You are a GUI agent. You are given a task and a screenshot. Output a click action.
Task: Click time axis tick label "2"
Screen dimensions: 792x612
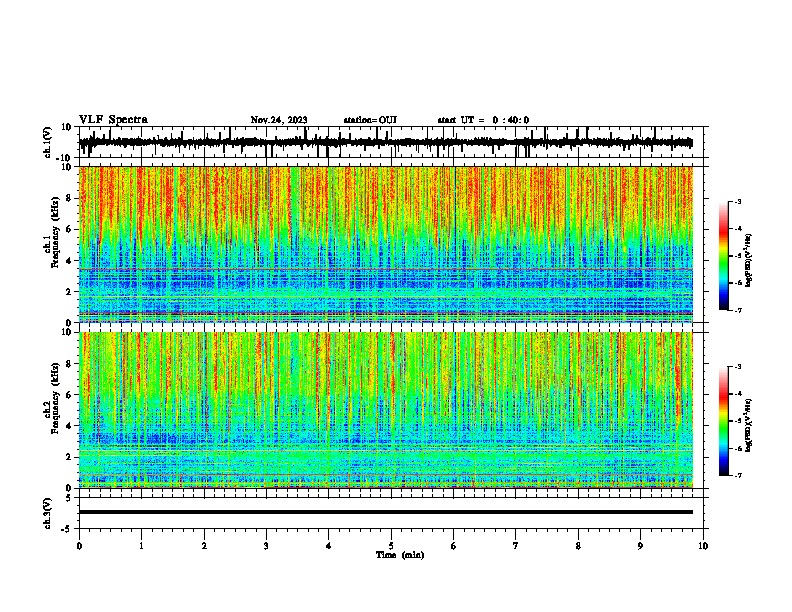click(x=204, y=546)
